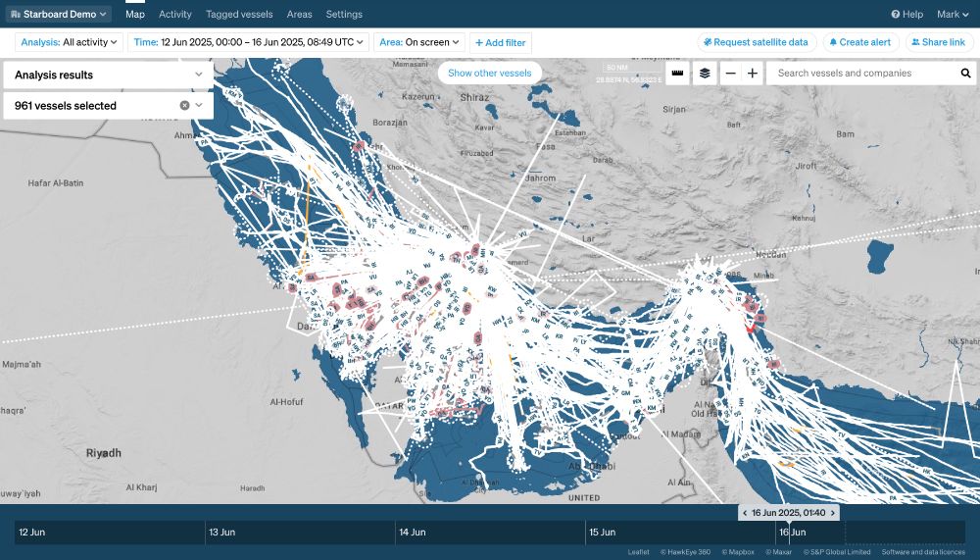Screen dimensions: 980x560
Task: Open the Activity tab
Action: pos(175,14)
